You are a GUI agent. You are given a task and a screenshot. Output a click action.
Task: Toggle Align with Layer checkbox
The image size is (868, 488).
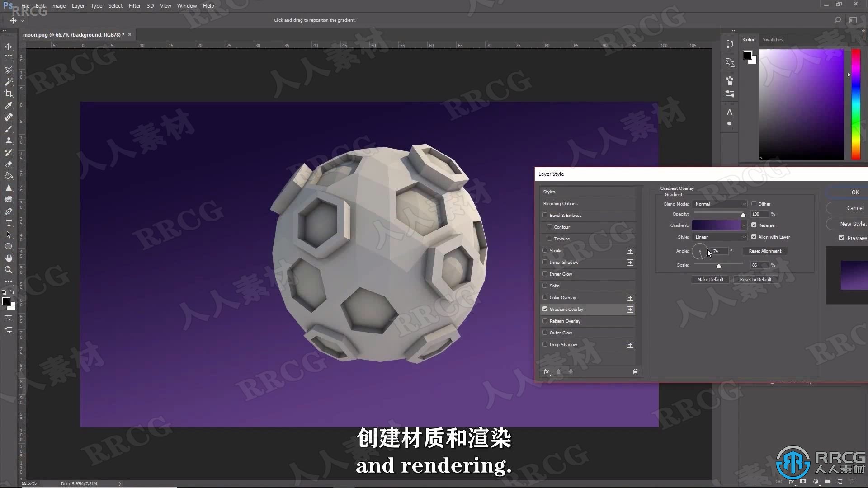[x=754, y=237]
